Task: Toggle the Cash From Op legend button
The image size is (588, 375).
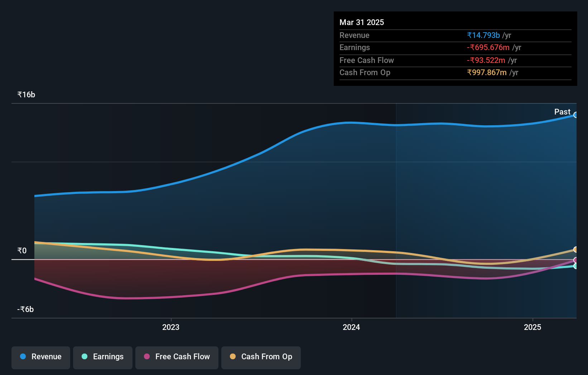Action: click(261, 357)
